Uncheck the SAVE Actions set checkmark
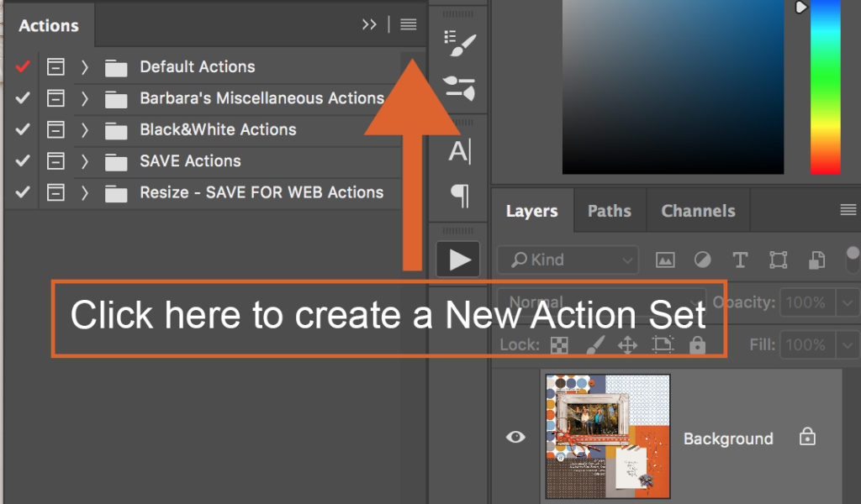Screen dimensions: 861x504 coord(21,160)
